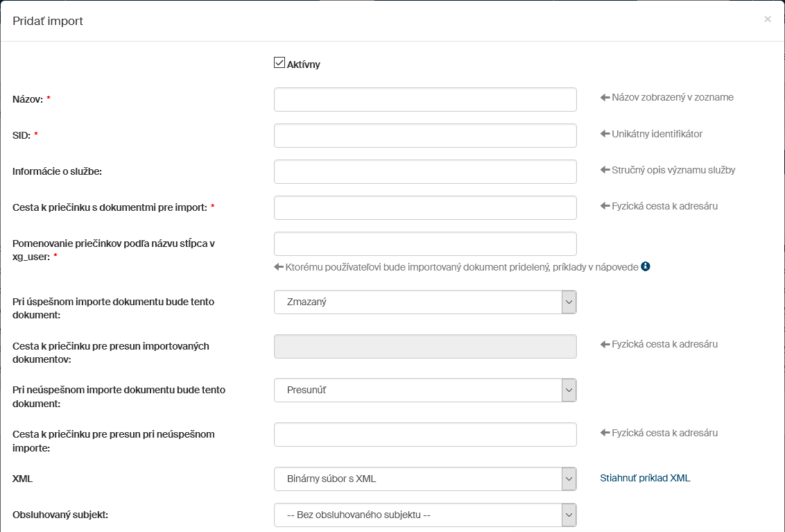The image size is (785, 532).
Task: Toggle the Aktívny checkbox
Action: (279, 63)
